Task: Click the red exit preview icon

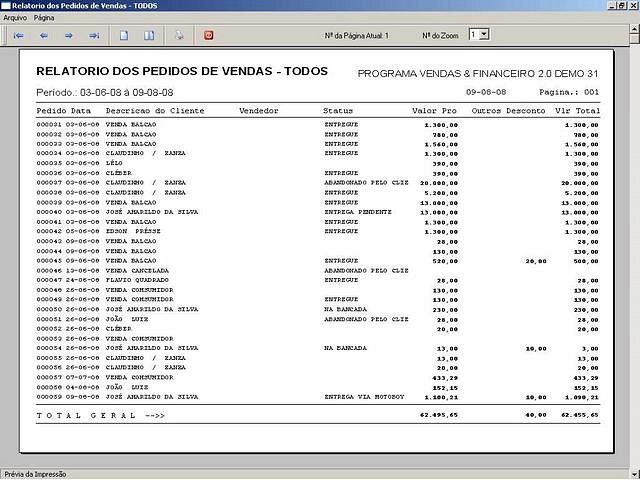Action: click(209, 35)
